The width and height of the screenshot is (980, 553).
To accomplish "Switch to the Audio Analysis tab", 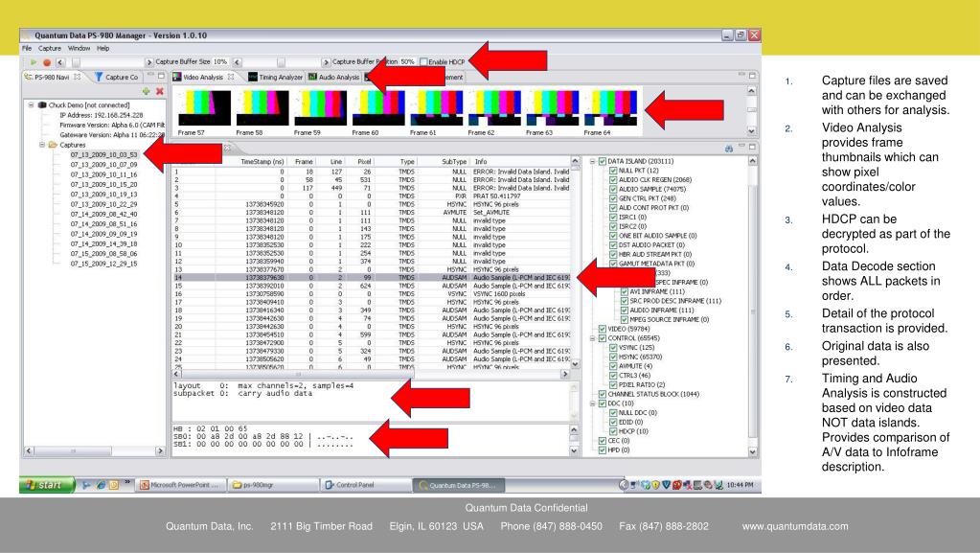I will pyautogui.click(x=333, y=77).
